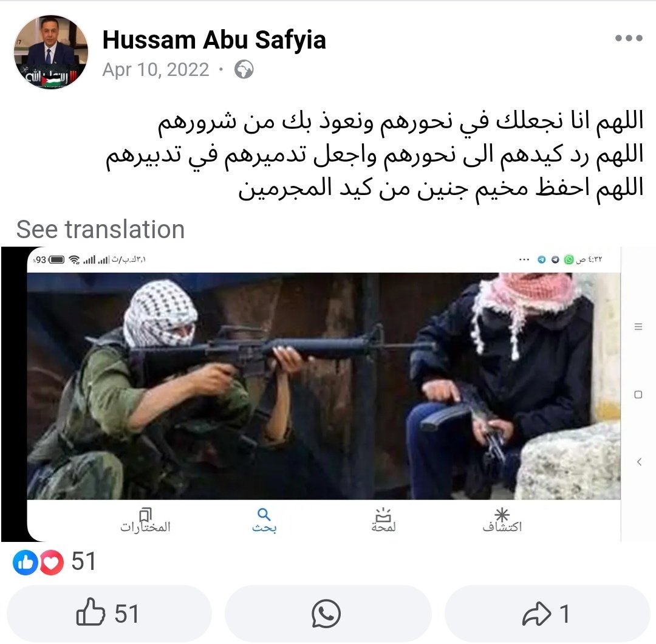656x644 pixels.
Task: Select the بحث search tab
Action: 264,520
